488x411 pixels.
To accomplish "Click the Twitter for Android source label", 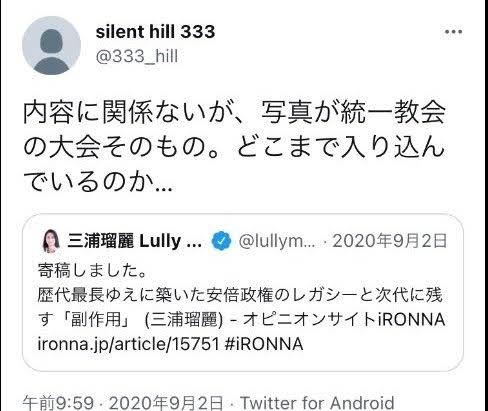I will click(x=317, y=403).
